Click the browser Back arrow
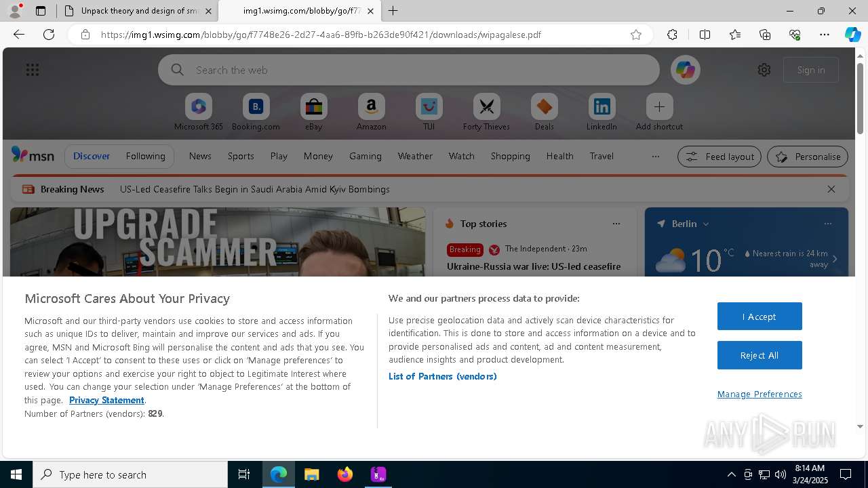The image size is (868, 488). coord(19,35)
